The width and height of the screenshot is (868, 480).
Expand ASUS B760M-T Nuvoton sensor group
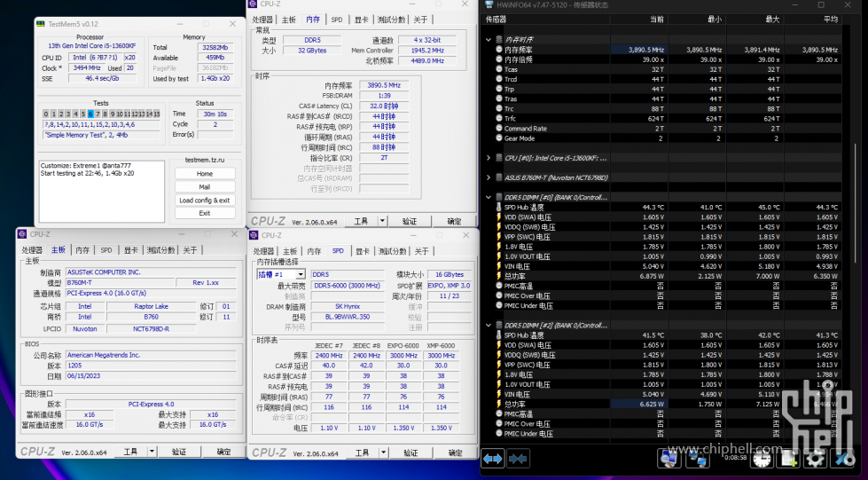(x=489, y=177)
